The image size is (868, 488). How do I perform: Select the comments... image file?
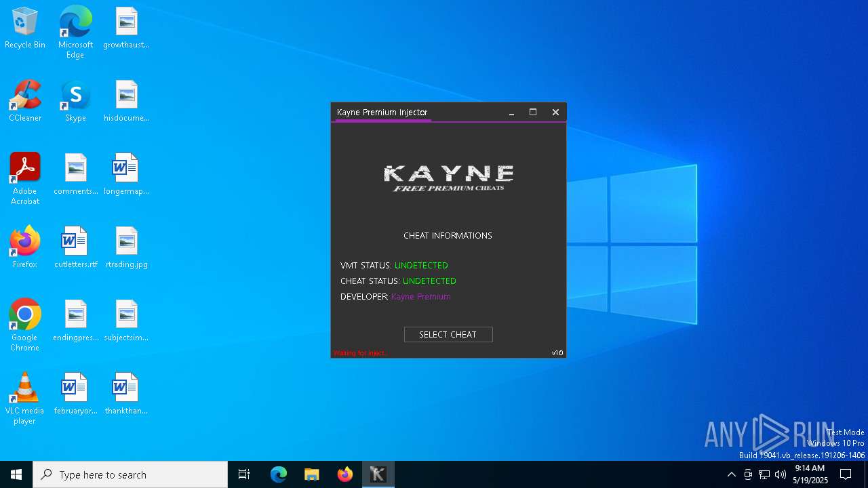coord(75,175)
